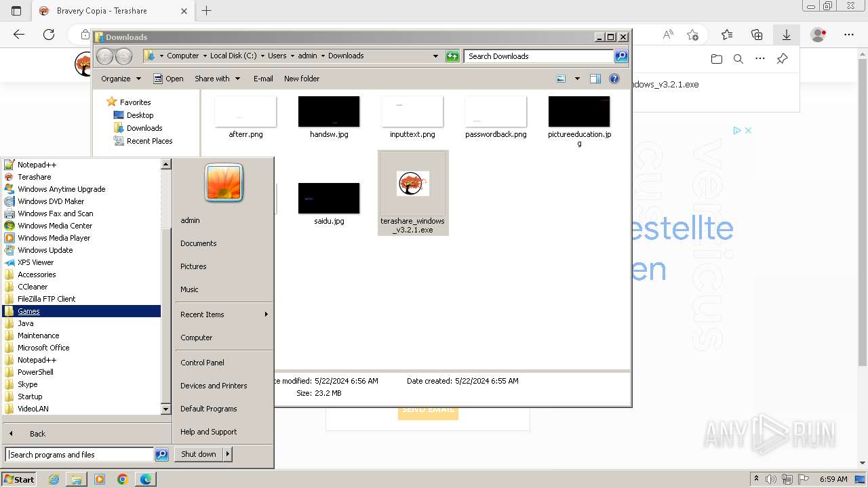The image size is (868, 488).
Task: Open the browser Downloads icon
Action: pos(787,35)
